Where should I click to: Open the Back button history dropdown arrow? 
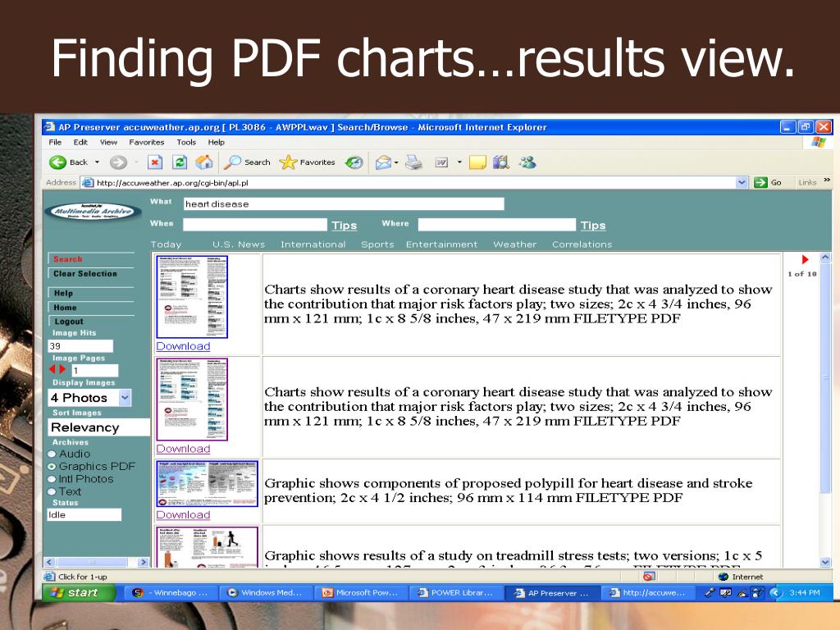[x=97, y=162]
